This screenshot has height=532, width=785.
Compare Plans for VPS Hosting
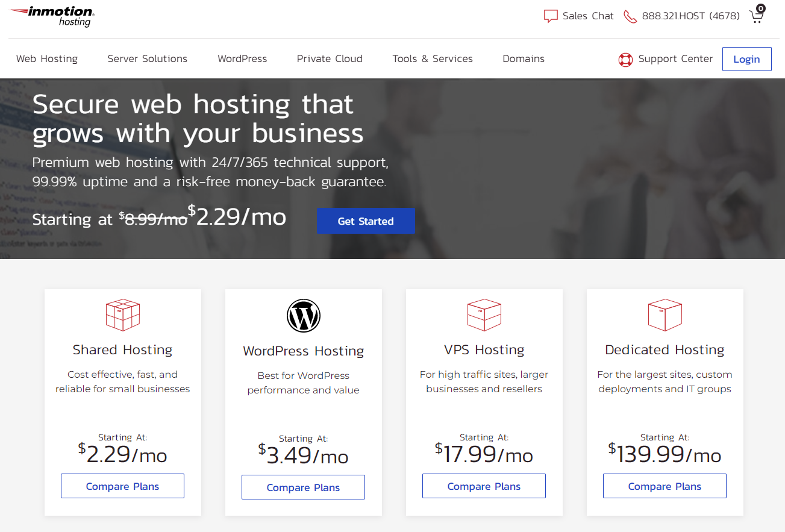pyautogui.click(x=484, y=486)
